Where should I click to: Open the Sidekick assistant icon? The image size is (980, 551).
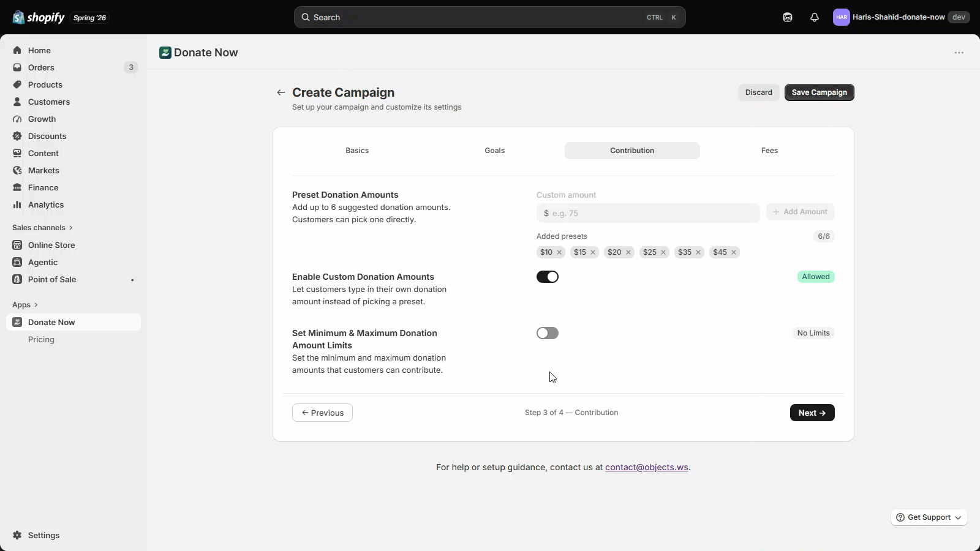pyautogui.click(x=788, y=17)
